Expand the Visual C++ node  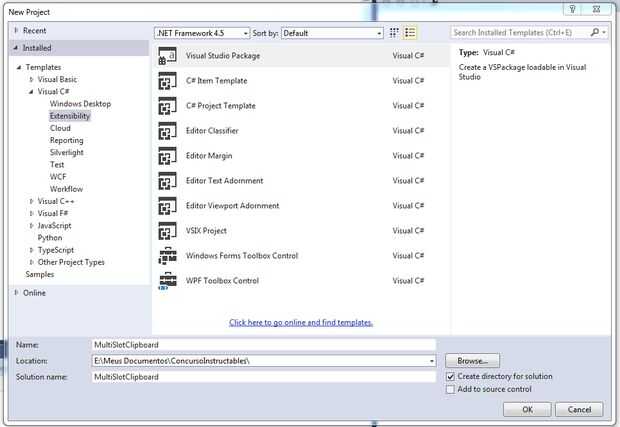point(31,201)
